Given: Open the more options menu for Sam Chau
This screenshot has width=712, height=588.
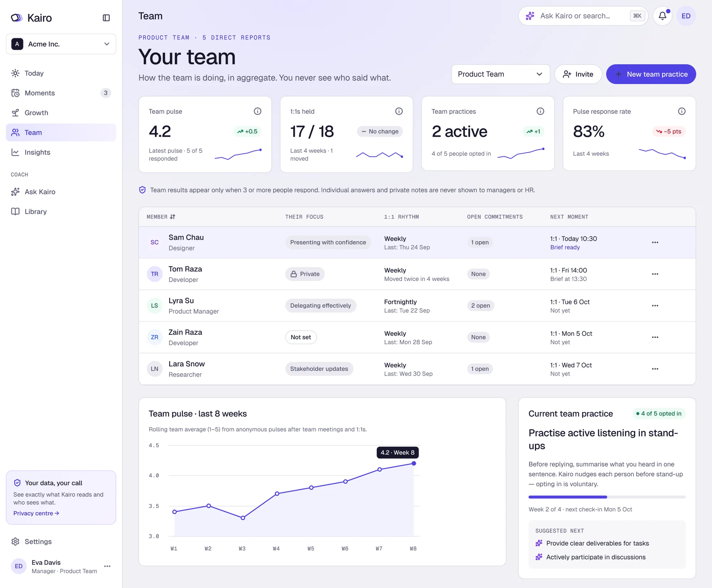Looking at the screenshot, I should 655,242.
